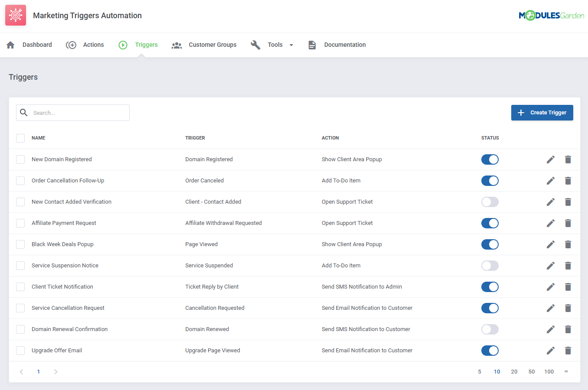Select all triggers with the header checkbox

tap(20, 138)
